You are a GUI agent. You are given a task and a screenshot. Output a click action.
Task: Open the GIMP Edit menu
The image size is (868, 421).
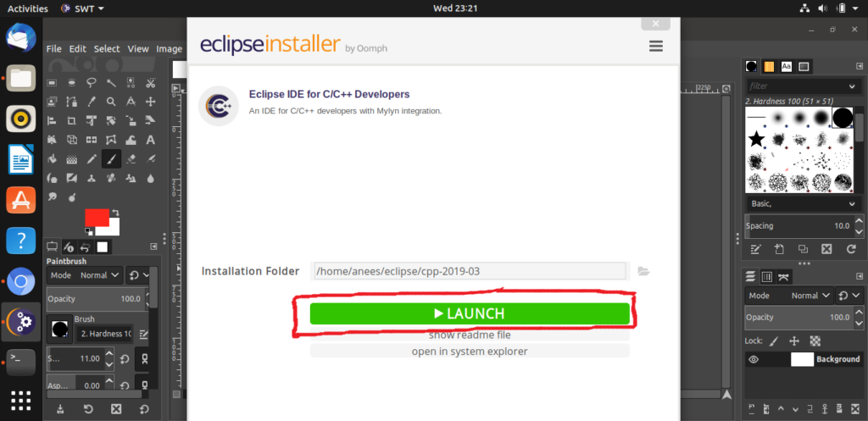(77, 48)
